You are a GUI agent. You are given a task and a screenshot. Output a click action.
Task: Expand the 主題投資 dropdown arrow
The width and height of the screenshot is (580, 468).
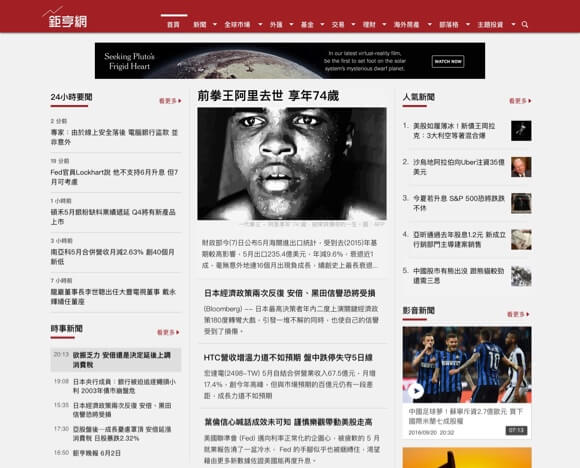point(513,25)
